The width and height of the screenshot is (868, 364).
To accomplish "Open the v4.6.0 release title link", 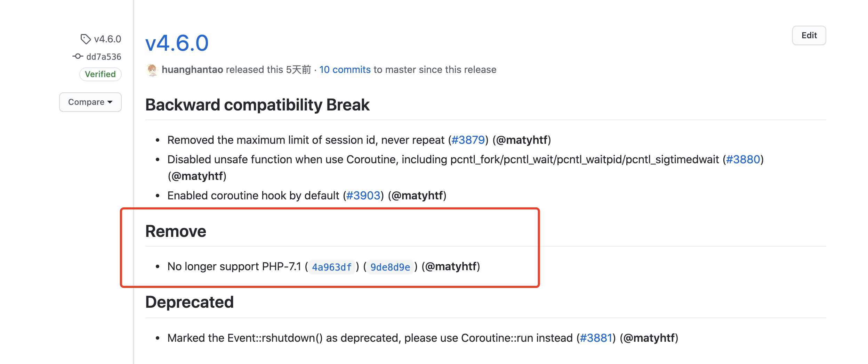I will tap(176, 43).
